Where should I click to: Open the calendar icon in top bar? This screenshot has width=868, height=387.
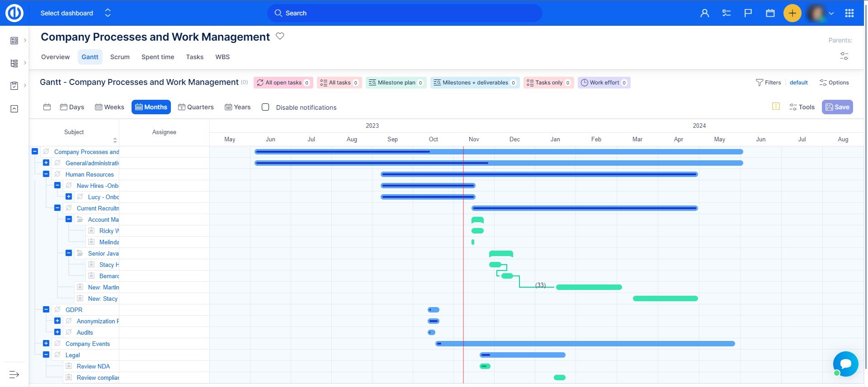tap(770, 13)
